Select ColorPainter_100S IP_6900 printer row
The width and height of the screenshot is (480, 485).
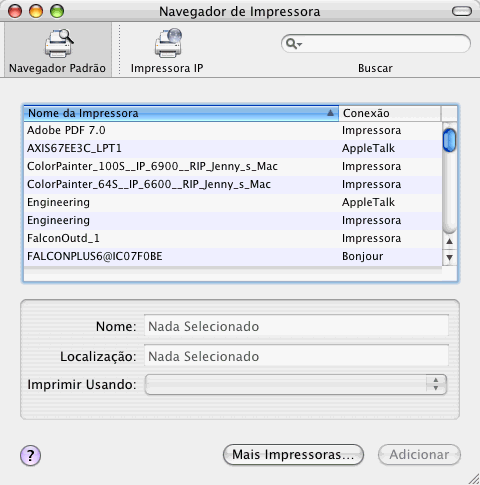point(233,166)
